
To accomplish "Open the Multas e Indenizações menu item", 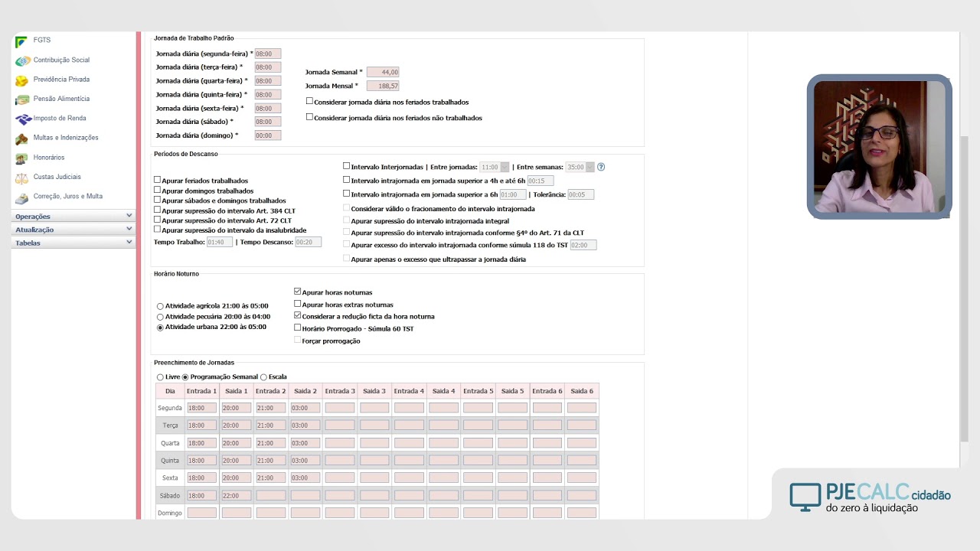I will pyautogui.click(x=66, y=138).
